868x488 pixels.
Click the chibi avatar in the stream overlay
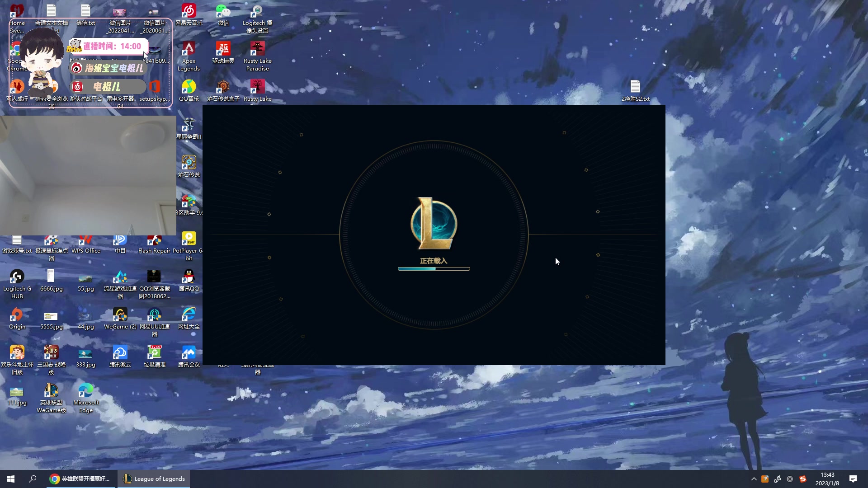click(42, 63)
